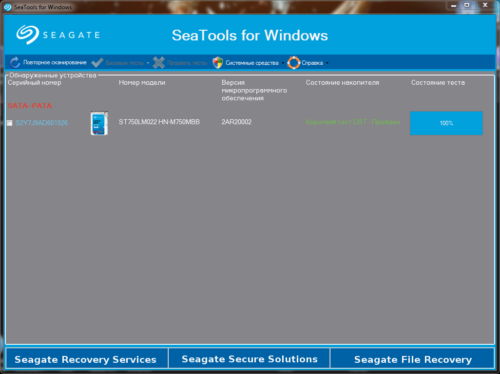Click the Состояние теста column header
This screenshot has width=500, height=374.
click(x=438, y=83)
